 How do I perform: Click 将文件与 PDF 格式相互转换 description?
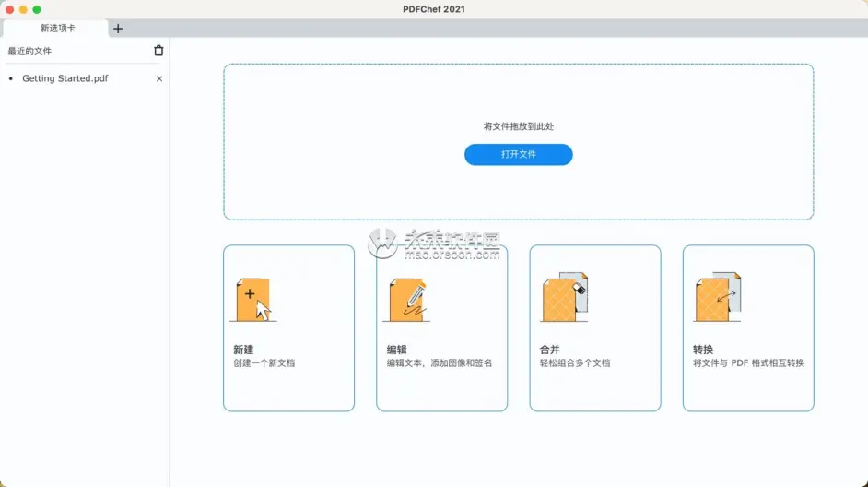(748, 363)
